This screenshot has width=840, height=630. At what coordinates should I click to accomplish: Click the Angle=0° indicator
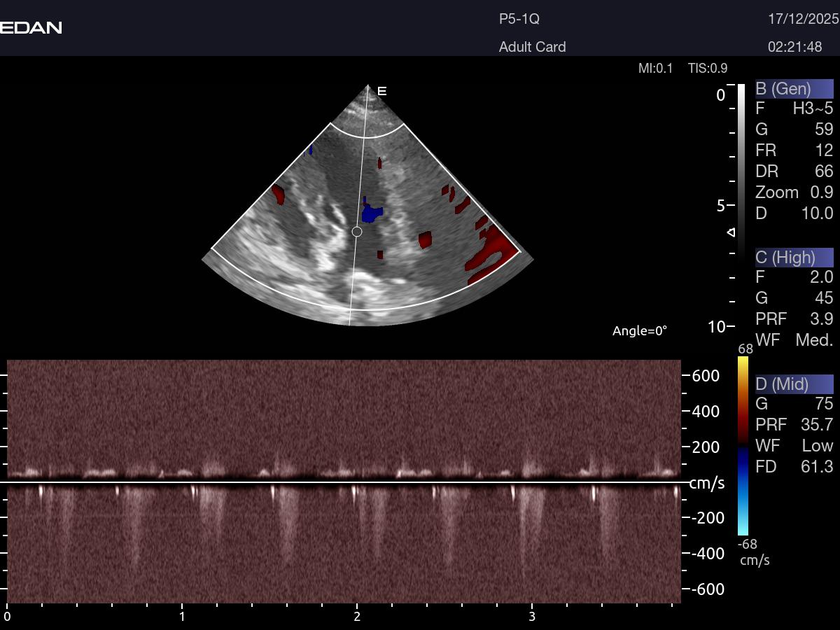pos(640,330)
